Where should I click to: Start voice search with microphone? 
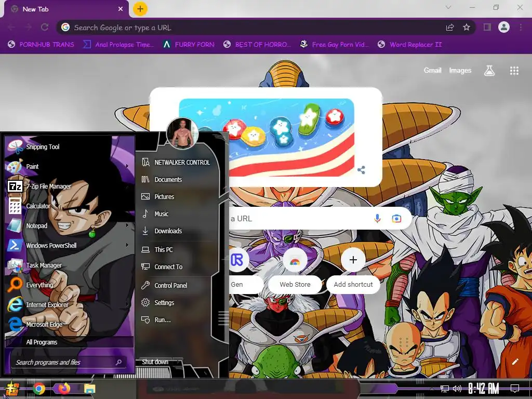(x=377, y=219)
